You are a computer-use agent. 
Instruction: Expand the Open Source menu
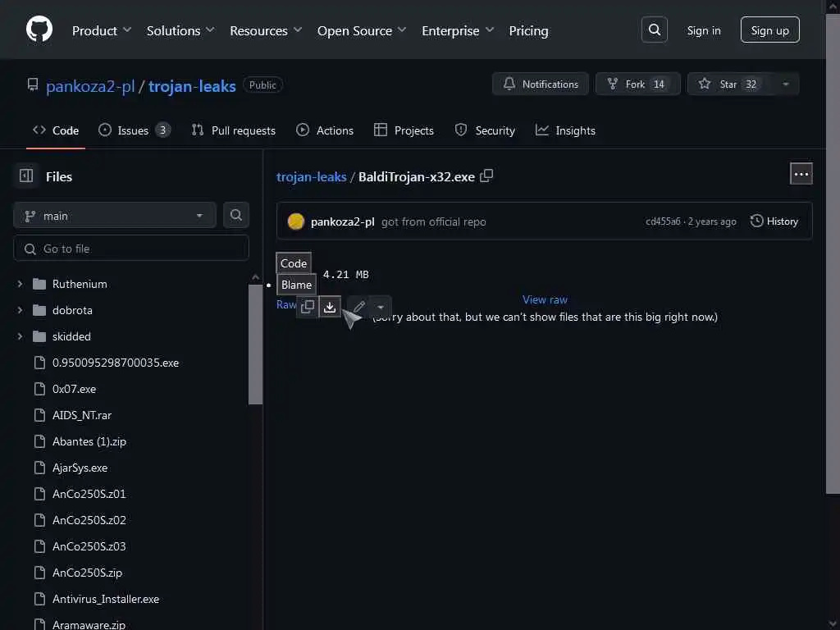point(362,30)
